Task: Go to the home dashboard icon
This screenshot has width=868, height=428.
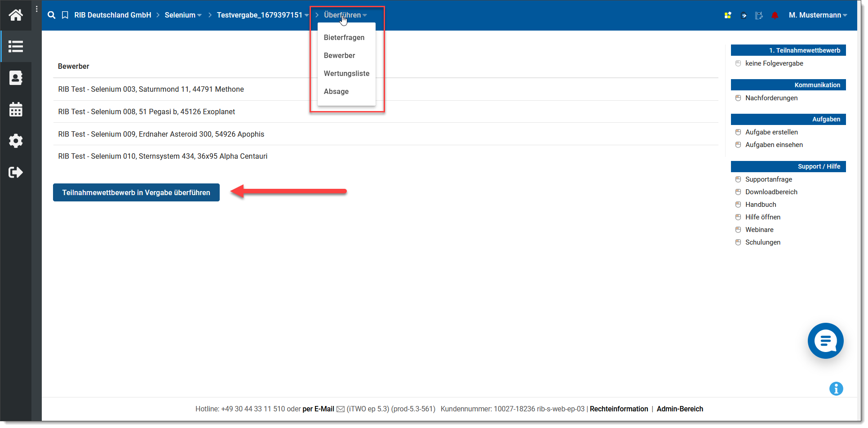Action: [x=16, y=15]
